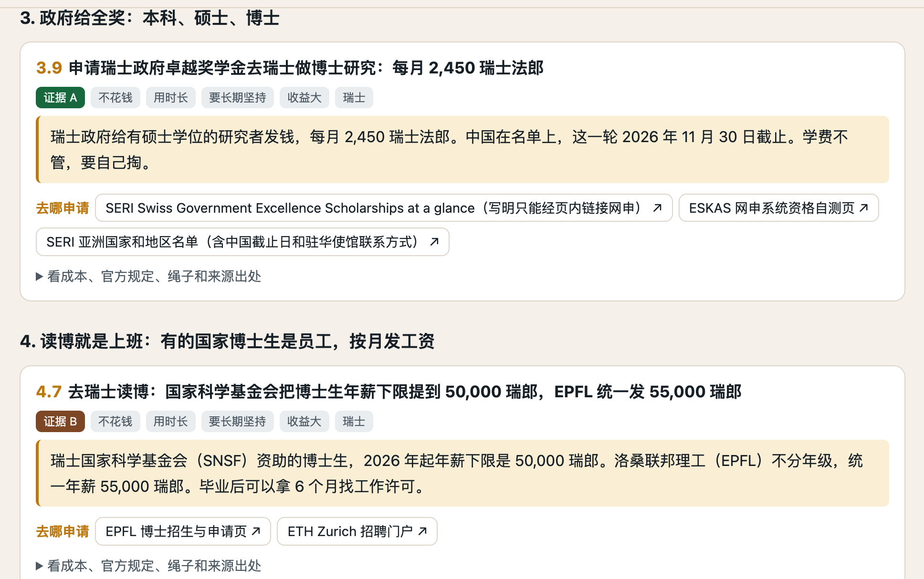The height and width of the screenshot is (579, 924).
Task: Click section heading 4. 读博就是上班
Action: 227,341
